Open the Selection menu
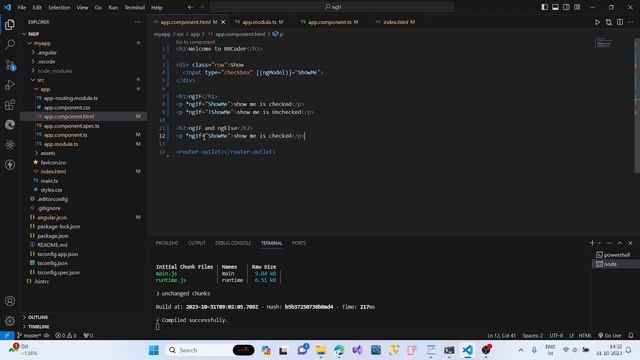Screen dimensions: 640x360 tap(59, 7)
